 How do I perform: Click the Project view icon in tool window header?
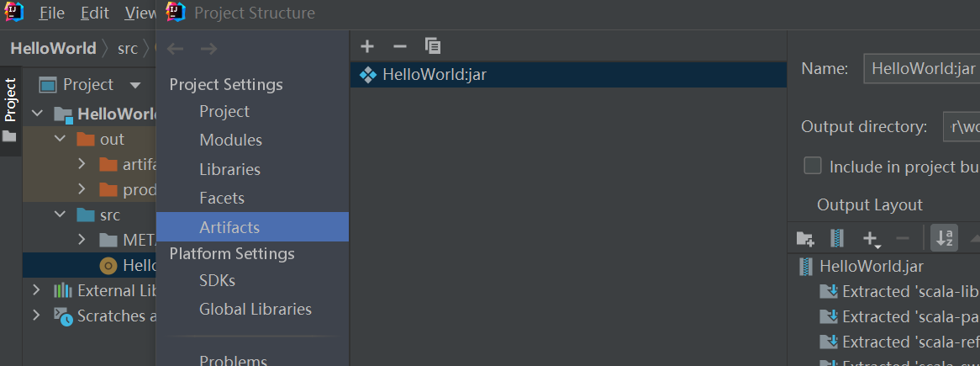48,84
